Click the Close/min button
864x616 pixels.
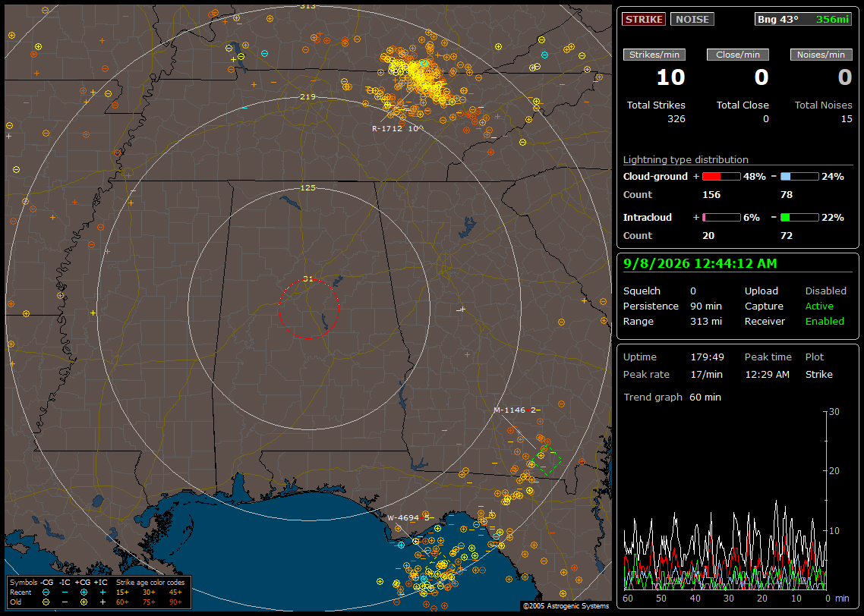[738, 55]
